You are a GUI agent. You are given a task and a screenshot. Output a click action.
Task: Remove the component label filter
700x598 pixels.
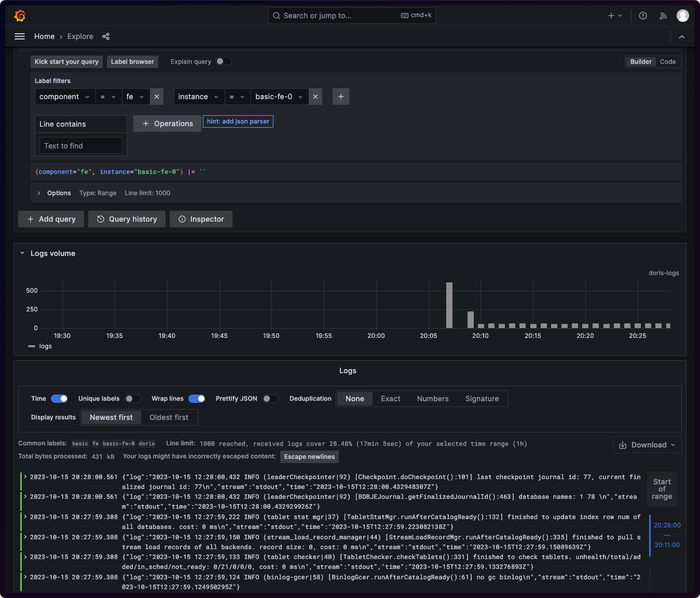(157, 97)
